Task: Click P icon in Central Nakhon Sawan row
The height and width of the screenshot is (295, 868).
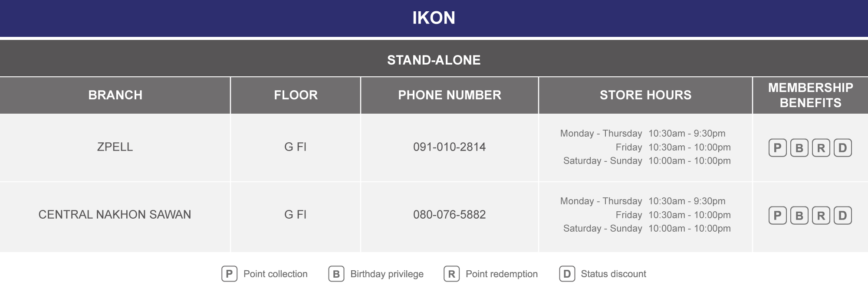Action: [x=777, y=216]
